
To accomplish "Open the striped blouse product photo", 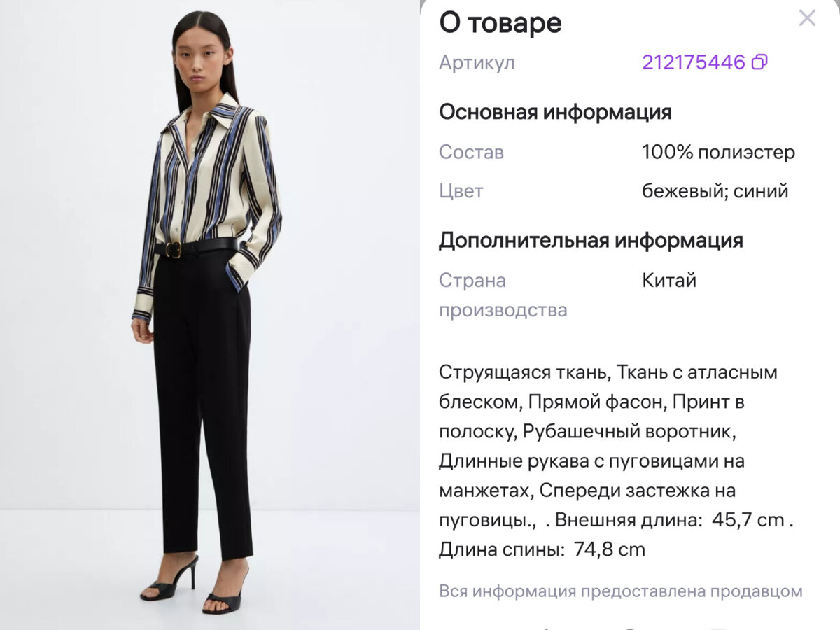I will (x=210, y=315).
